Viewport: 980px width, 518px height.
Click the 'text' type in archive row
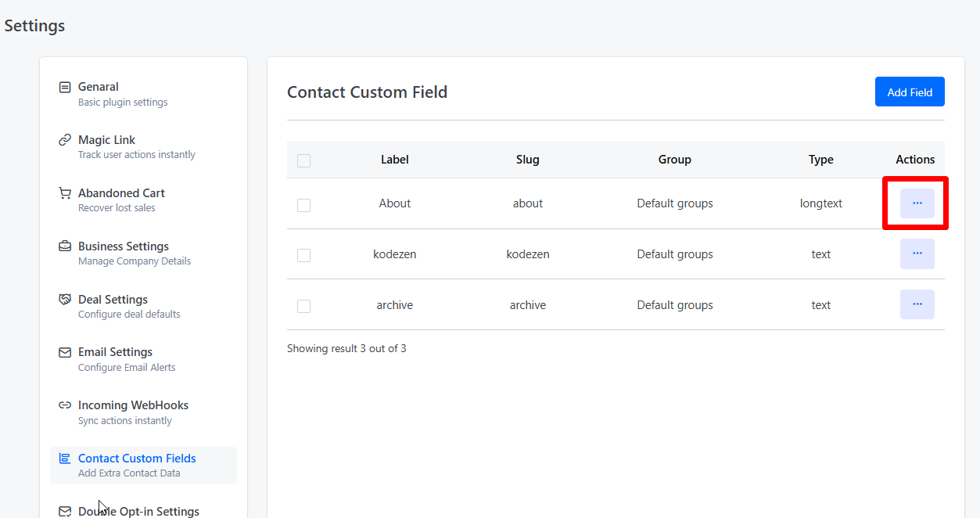[821, 305]
